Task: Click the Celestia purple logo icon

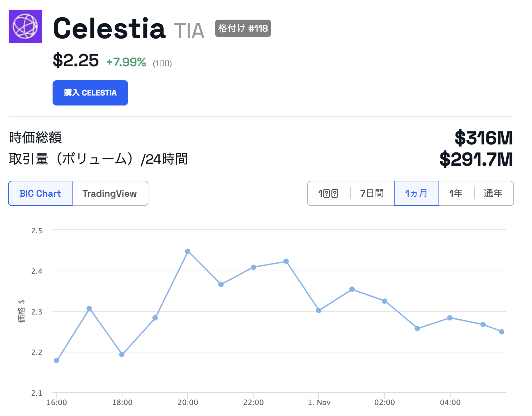Action: pyautogui.click(x=25, y=26)
